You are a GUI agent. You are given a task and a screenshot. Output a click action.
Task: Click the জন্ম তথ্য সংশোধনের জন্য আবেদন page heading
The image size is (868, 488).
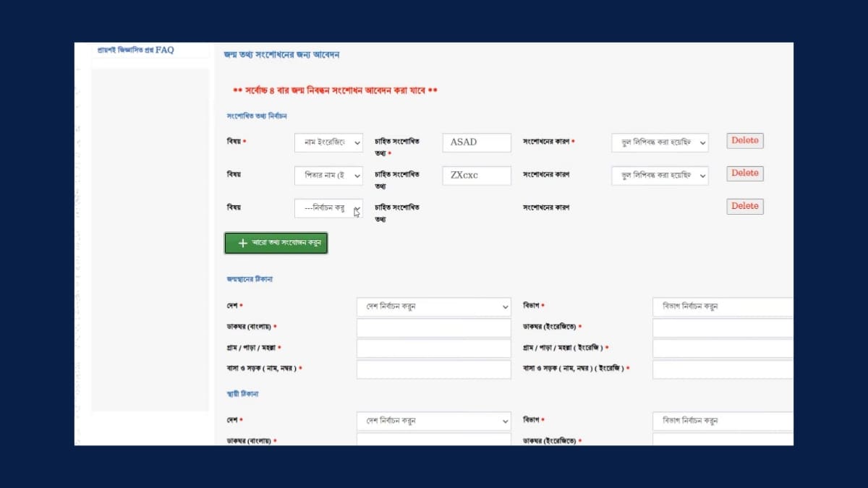pyautogui.click(x=281, y=55)
